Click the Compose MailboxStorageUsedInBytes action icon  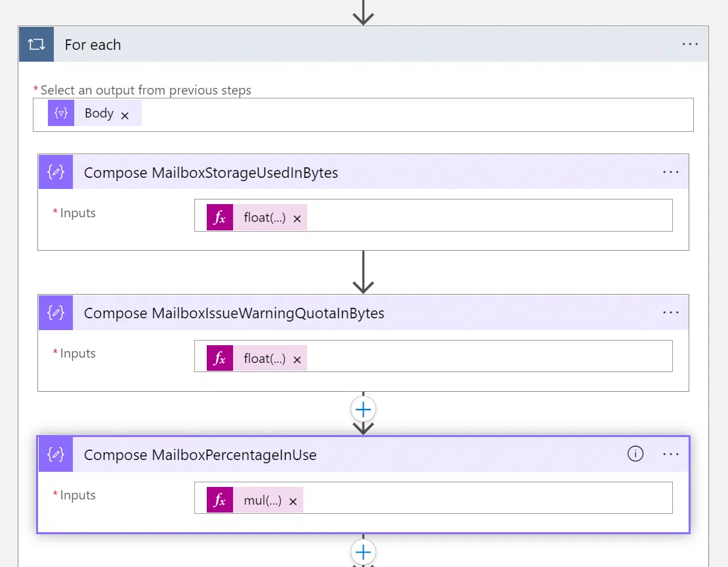click(x=56, y=172)
